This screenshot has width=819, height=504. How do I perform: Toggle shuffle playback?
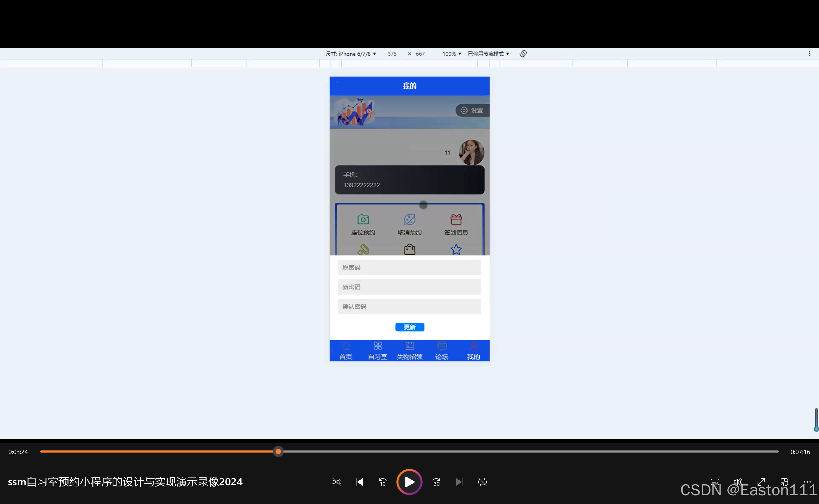(336, 482)
